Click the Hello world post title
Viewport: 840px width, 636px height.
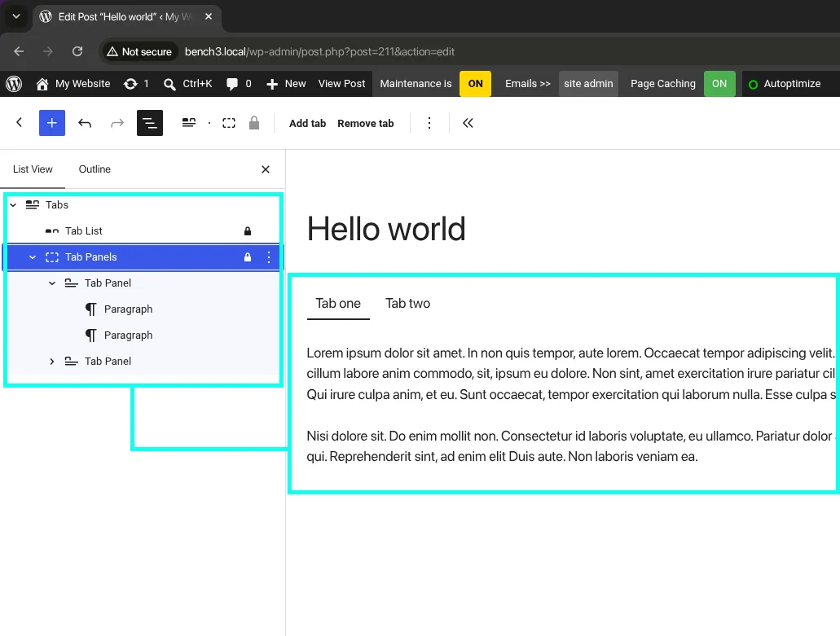pyautogui.click(x=386, y=229)
